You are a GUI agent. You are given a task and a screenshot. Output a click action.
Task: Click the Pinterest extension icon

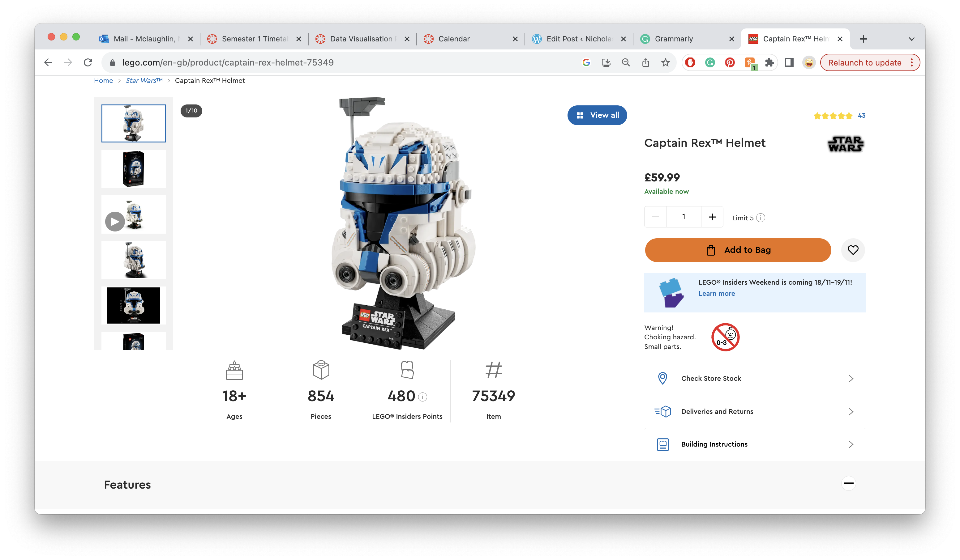(730, 62)
